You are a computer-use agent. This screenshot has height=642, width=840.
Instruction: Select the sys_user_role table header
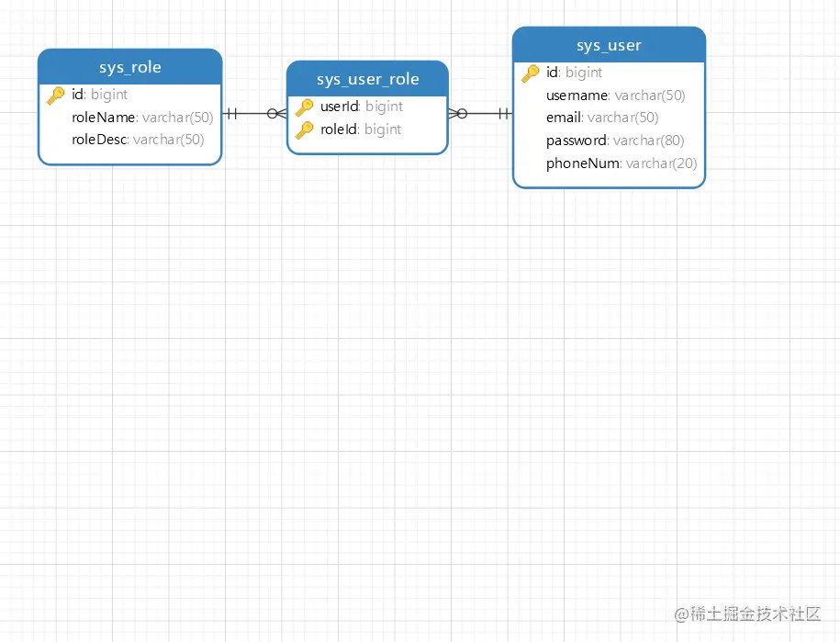click(x=367, y=79)
